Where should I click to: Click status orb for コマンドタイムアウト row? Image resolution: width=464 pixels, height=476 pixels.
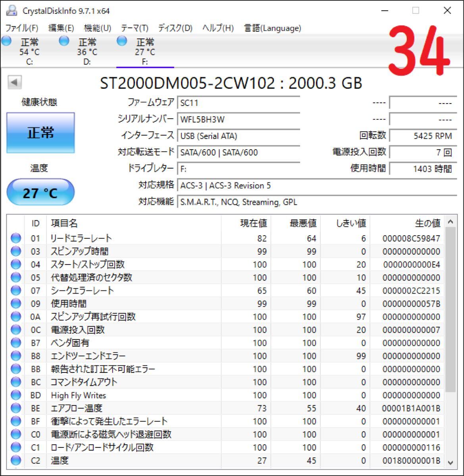tap(16, 382)
